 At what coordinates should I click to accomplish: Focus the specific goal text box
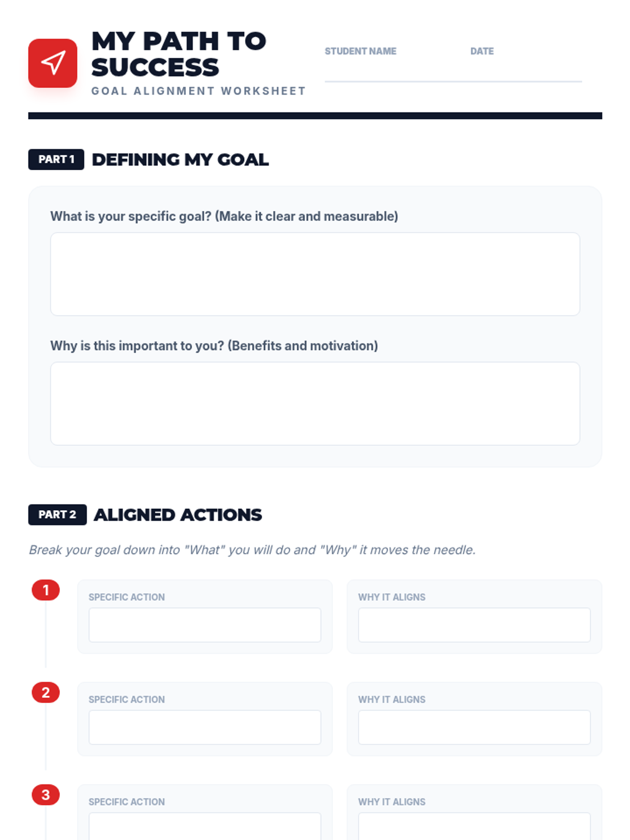[315, 274]
